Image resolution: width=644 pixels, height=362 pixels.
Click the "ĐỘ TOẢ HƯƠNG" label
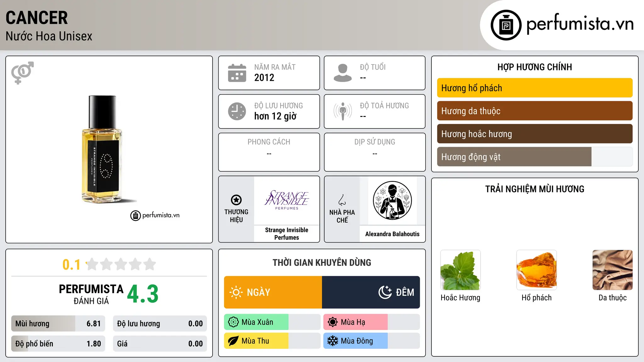[x=384, y=106]
